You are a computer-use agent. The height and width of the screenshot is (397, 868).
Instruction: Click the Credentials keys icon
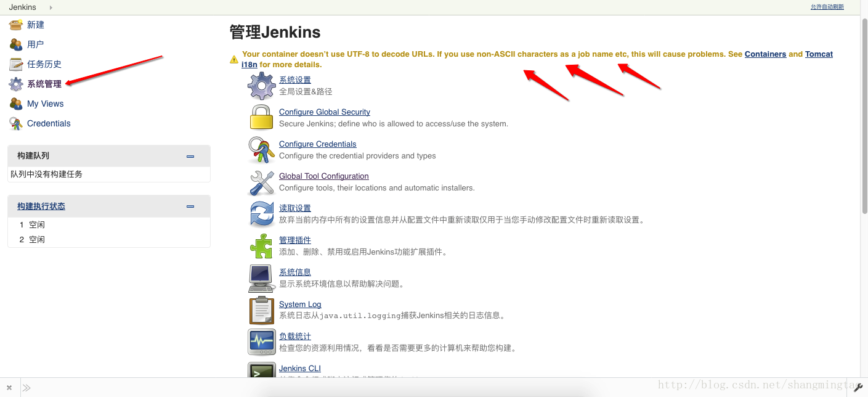[x=16, y=123]
